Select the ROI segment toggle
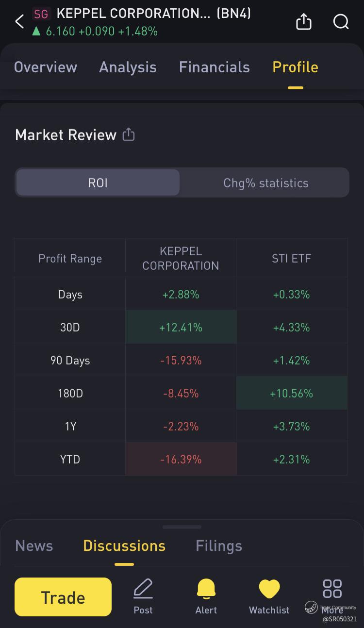364x628 pixels. point(98,182)
